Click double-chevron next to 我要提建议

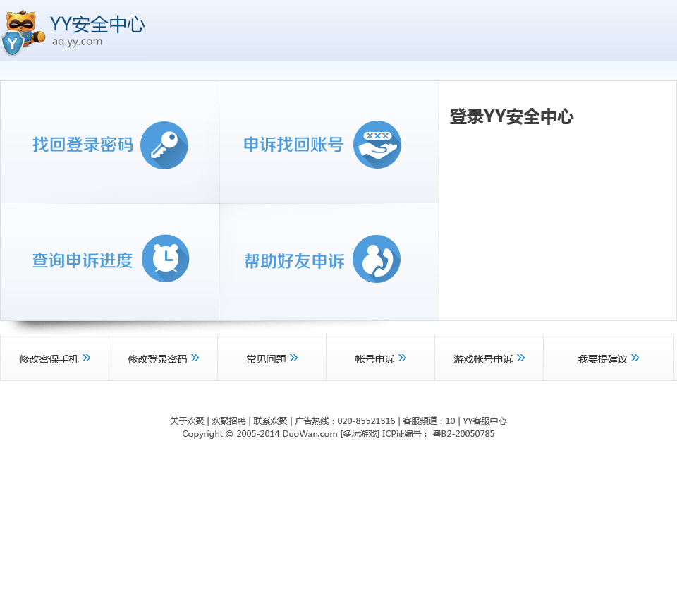(x=635, y=358)
